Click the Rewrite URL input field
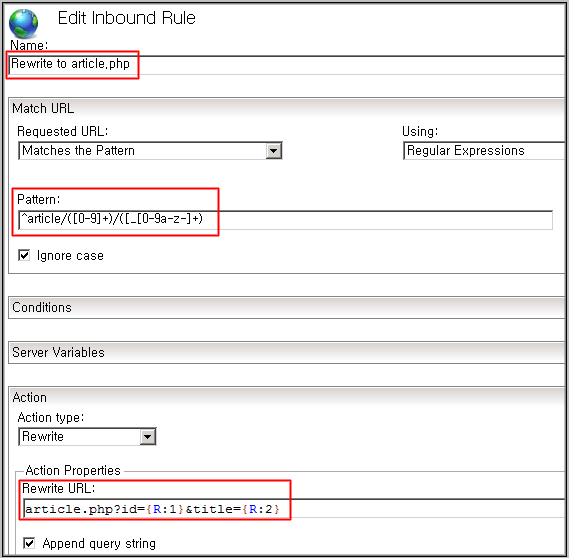This screenshot has width=569, height=558. pos(294,508)
